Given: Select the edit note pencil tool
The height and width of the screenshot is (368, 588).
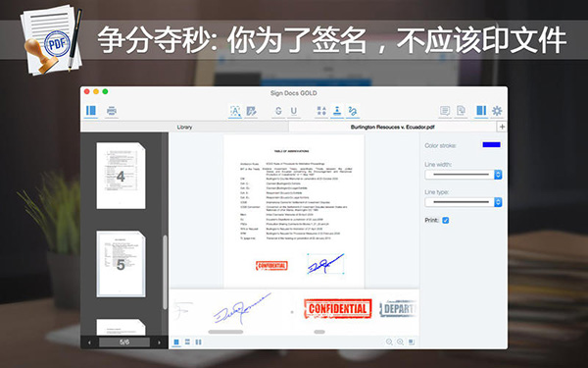Looking at the screenshot, I should coord(251,111).
